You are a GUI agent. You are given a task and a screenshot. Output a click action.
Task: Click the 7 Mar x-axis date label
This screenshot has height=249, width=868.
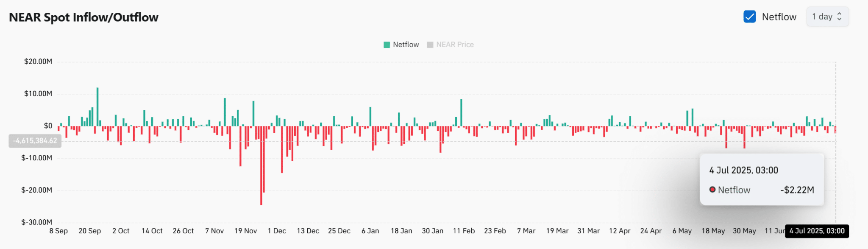(x=526, y=231)
